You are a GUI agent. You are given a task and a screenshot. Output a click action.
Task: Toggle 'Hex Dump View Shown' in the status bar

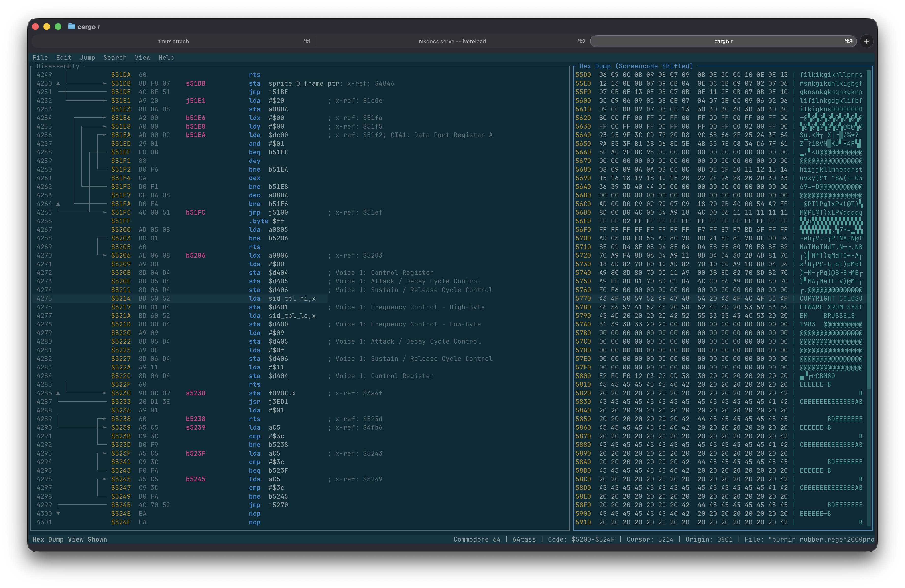coord(69,539)
